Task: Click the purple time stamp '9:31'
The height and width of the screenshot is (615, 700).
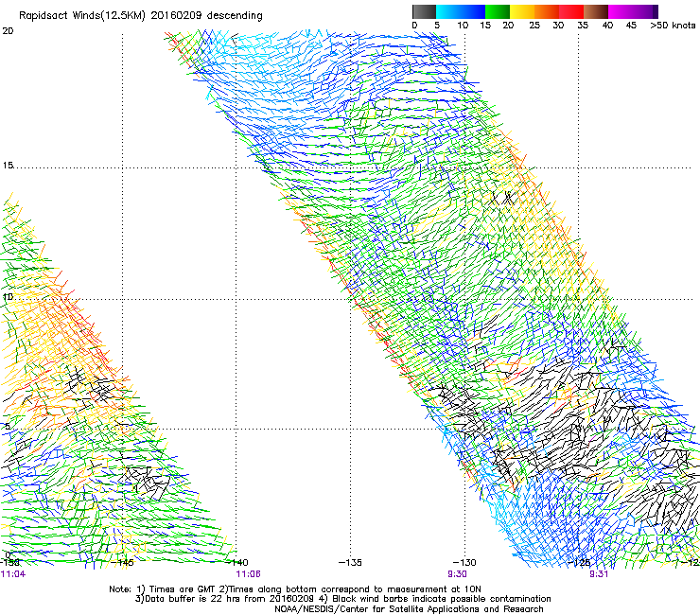Action: pyautogui.click(x=599, y=574)
